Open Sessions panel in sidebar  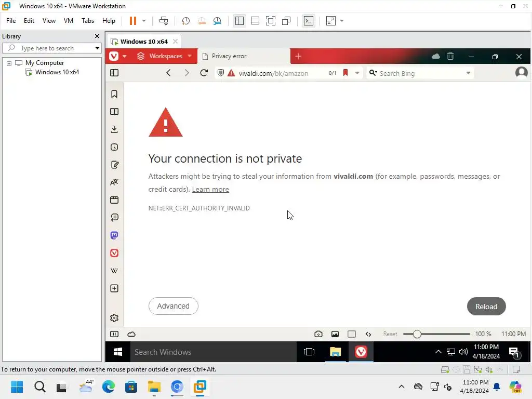(114, 218)
